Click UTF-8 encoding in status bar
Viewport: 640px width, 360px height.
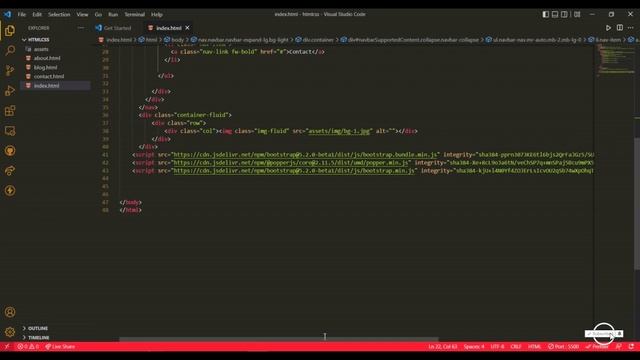[x=497, y=347]
